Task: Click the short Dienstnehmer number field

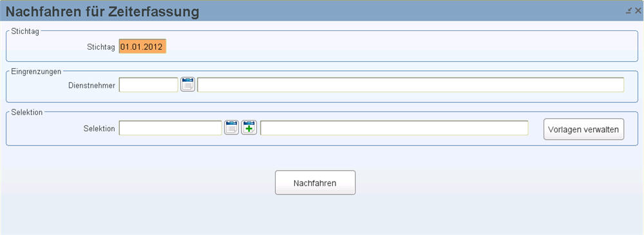Action: pyautogui.click(x=148, y=84)
